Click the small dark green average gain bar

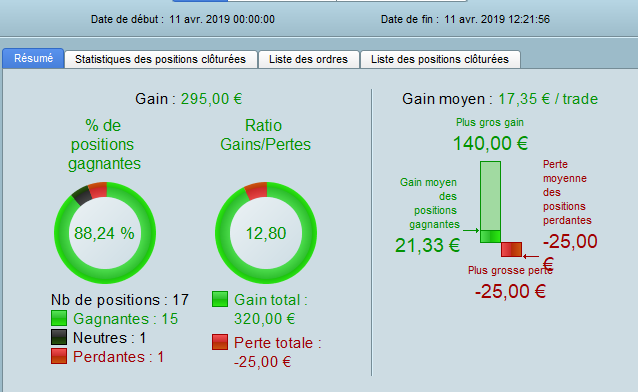490,237
